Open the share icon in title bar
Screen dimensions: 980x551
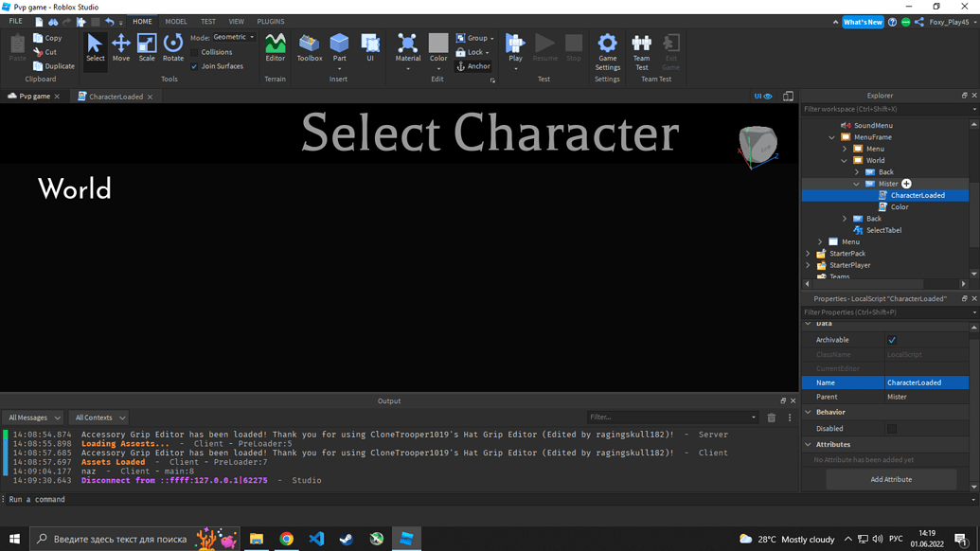click(919, 22)
